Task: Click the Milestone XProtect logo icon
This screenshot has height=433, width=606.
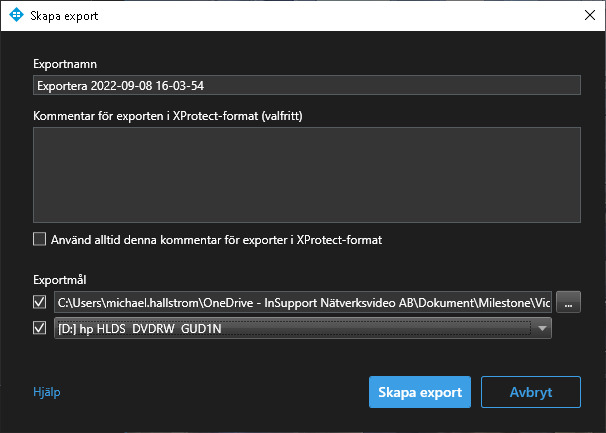Action: (16, 16)
